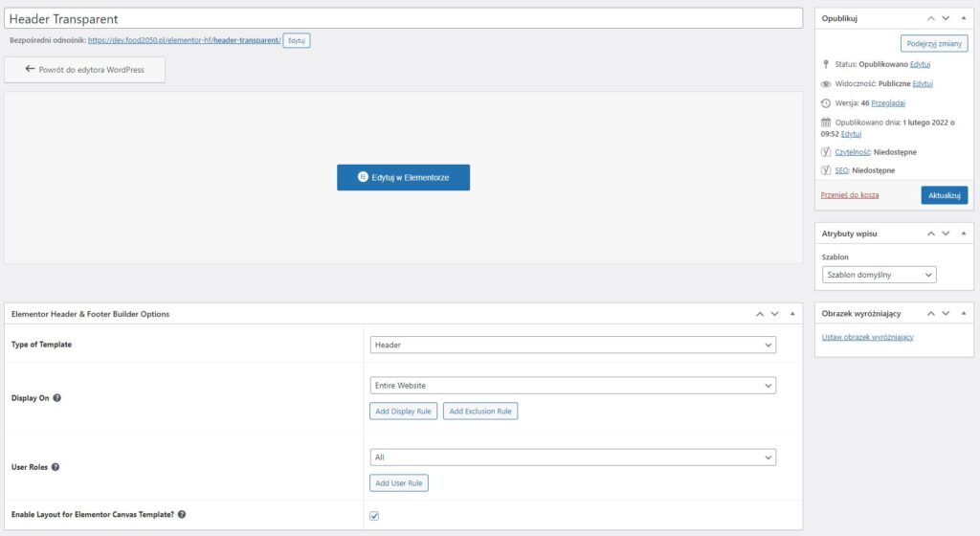Click the revisions clock icon
This screenshot has width=980, height=536.
coord(826,103)
